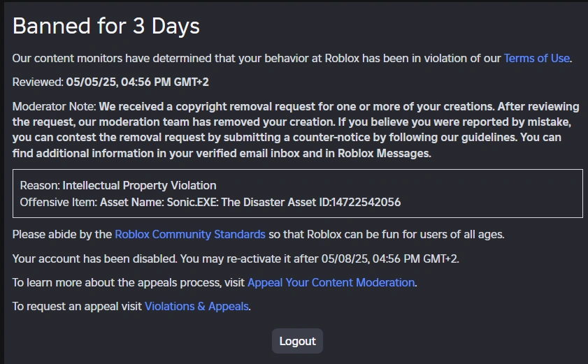This screenshot has width=588, height=364.
Task: Click the "To request an appeal visit" text
Action: 77,306
